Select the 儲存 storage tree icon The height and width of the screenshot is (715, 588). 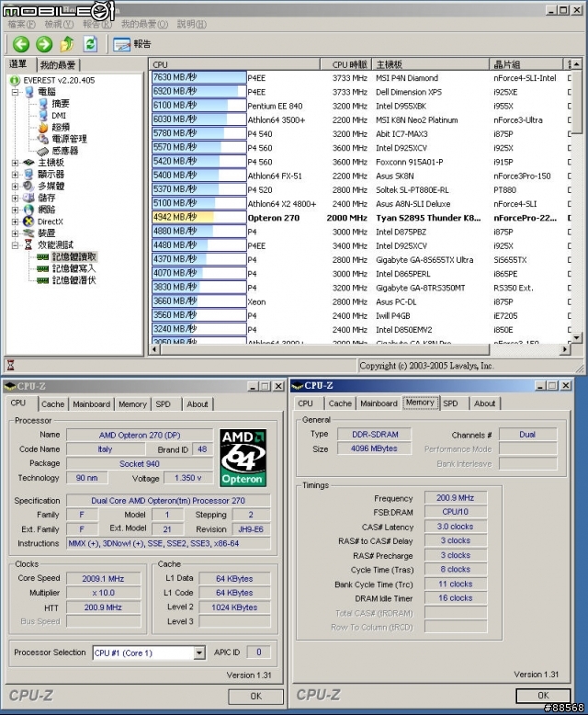point(29,198)
